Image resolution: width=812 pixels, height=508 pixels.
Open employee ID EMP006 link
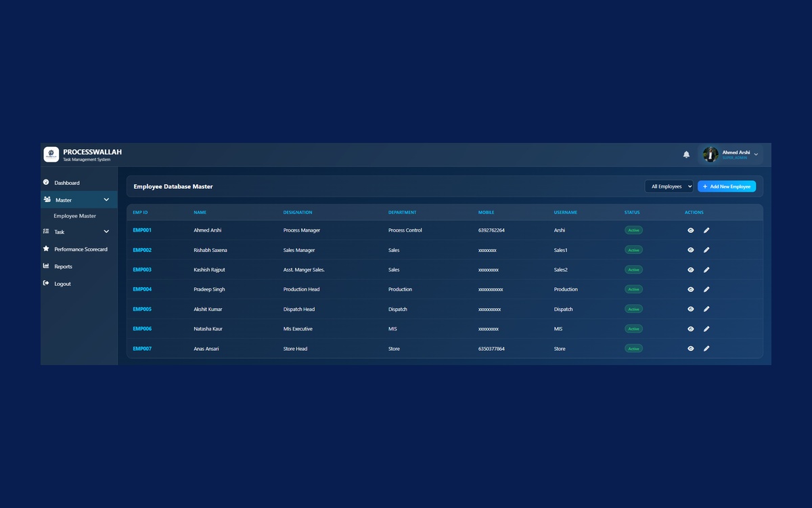click(142, 329)
